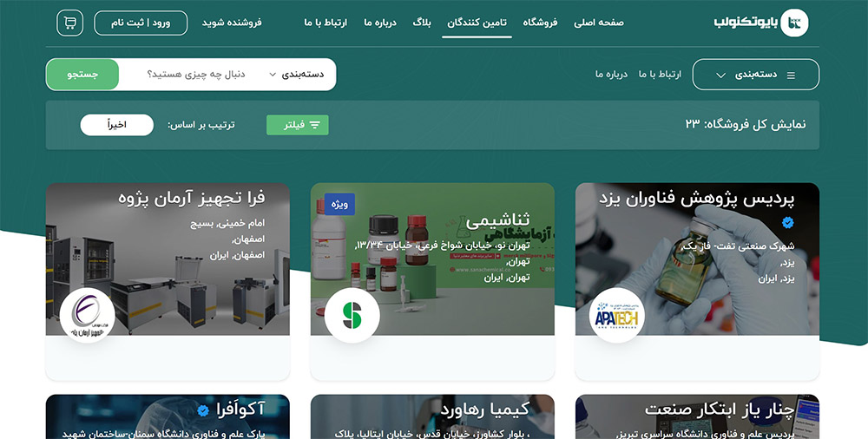Click the verified badge on the Pardis Yazd card

(788, 223)
